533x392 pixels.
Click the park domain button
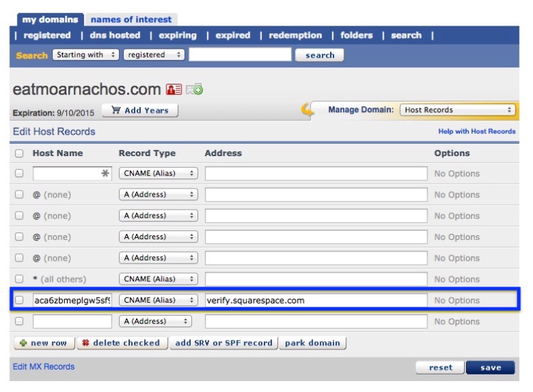click(x=312, y=343)
